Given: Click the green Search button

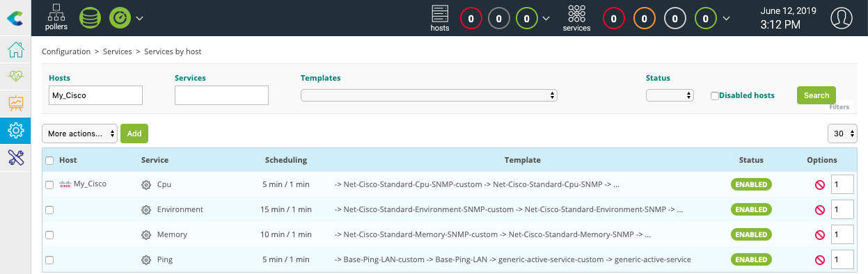Looking at the screenshot, I should tap(816, 95).
